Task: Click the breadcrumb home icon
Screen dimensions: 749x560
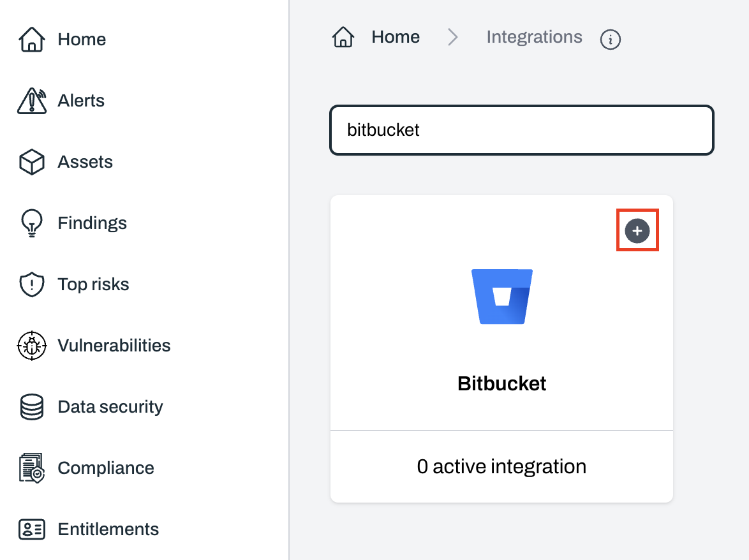Action: (x=343, y=37)
